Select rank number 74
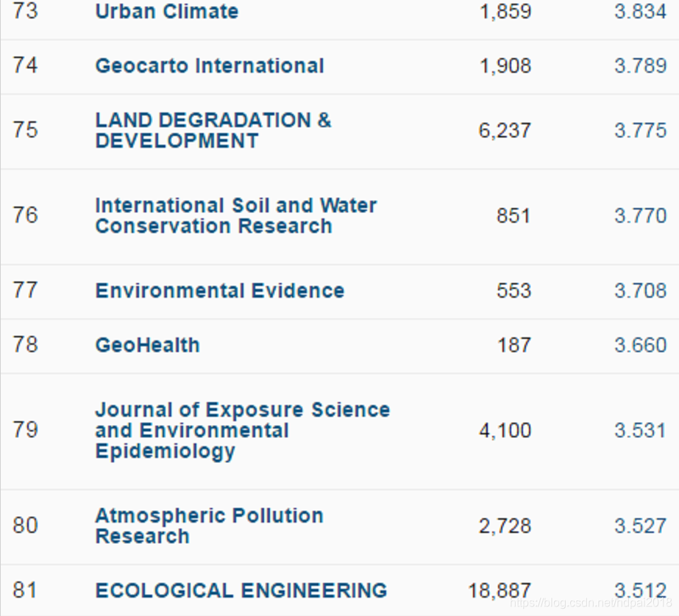The width and height of the screenshot is (679, 616). 26,65
